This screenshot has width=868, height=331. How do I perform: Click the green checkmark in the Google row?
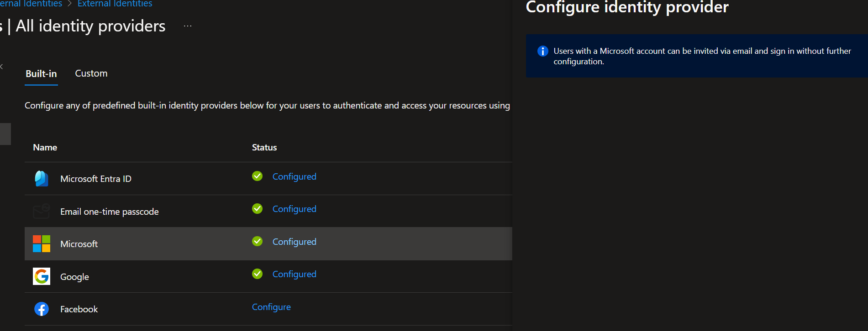pos(258,274)
